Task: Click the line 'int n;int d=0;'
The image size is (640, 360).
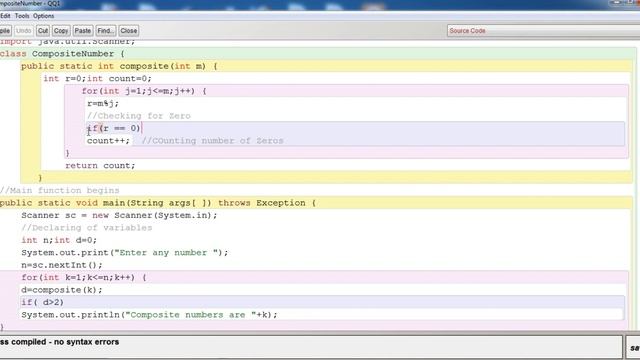Action: pyautogui.click(x=59, y=240)
